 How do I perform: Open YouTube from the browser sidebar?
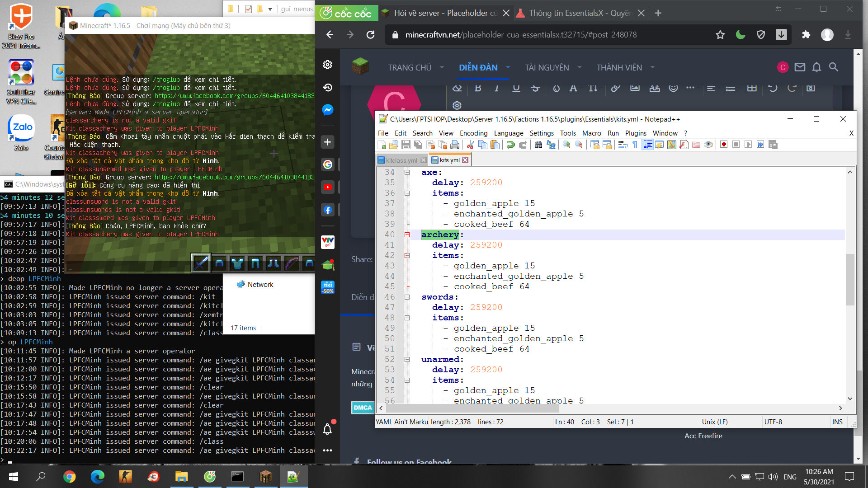tap(328, 187)
